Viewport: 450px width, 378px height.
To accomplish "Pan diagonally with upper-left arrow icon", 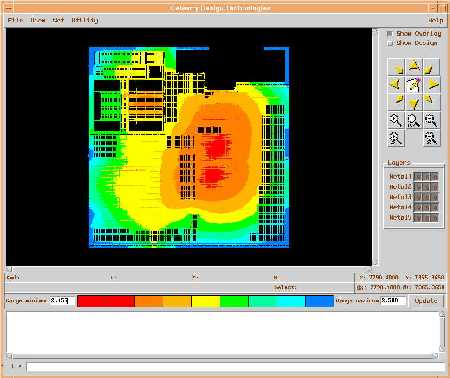I will pyautogui.click(x=396, y=66).
